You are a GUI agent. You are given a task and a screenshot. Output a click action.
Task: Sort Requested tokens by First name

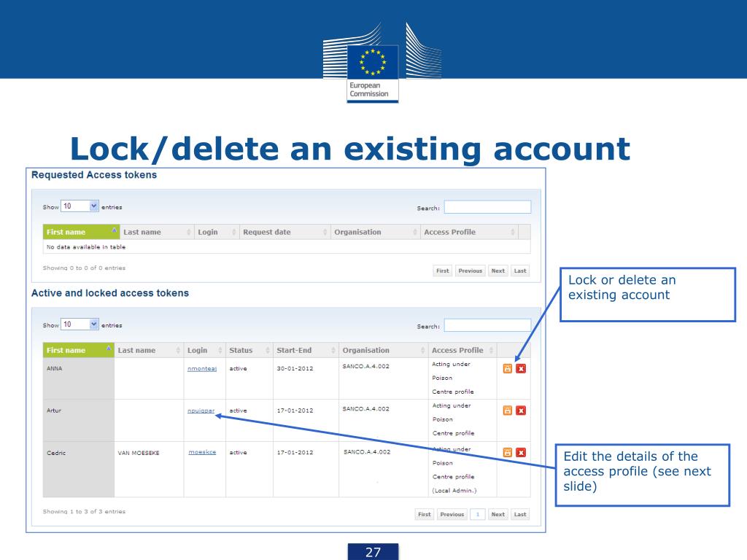click(x=82, y=232)
